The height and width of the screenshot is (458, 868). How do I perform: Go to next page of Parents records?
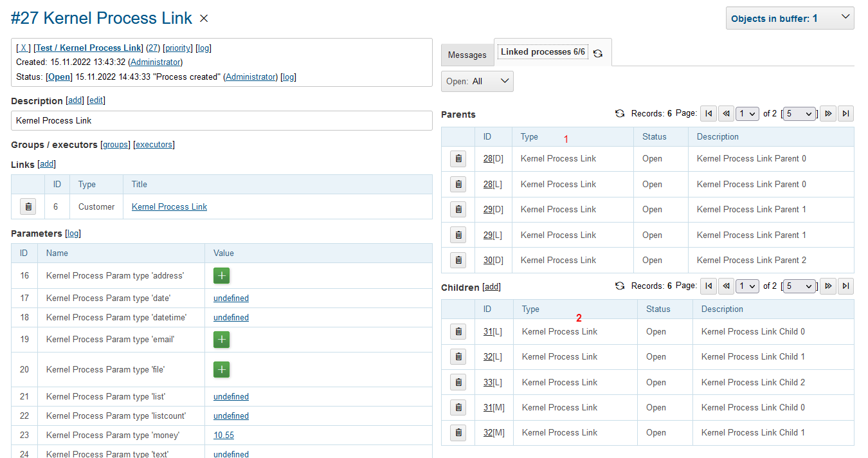(828, 113)
